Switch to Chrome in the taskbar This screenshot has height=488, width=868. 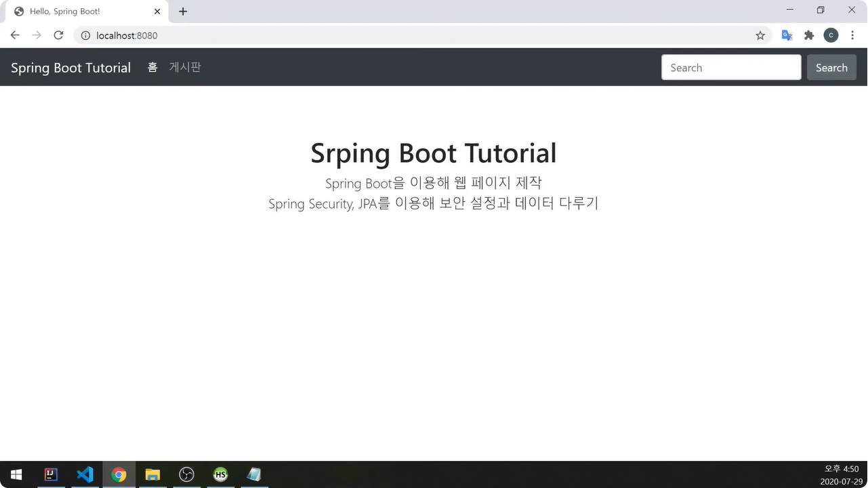119,474
